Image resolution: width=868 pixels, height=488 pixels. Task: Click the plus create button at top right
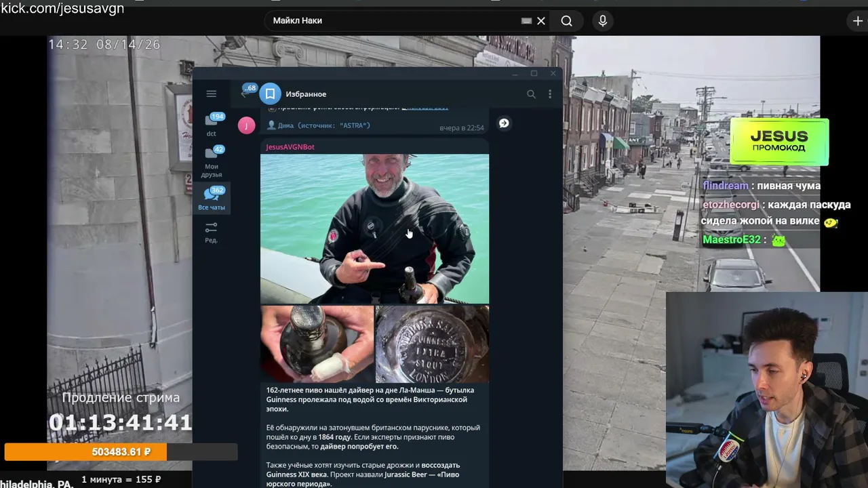858,21
